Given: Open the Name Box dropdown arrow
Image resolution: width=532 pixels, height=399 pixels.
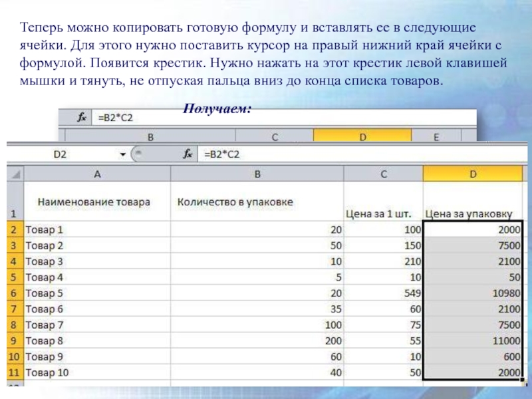Looking at the screenshot, I should pyautogui.click(x=122, y=154).
